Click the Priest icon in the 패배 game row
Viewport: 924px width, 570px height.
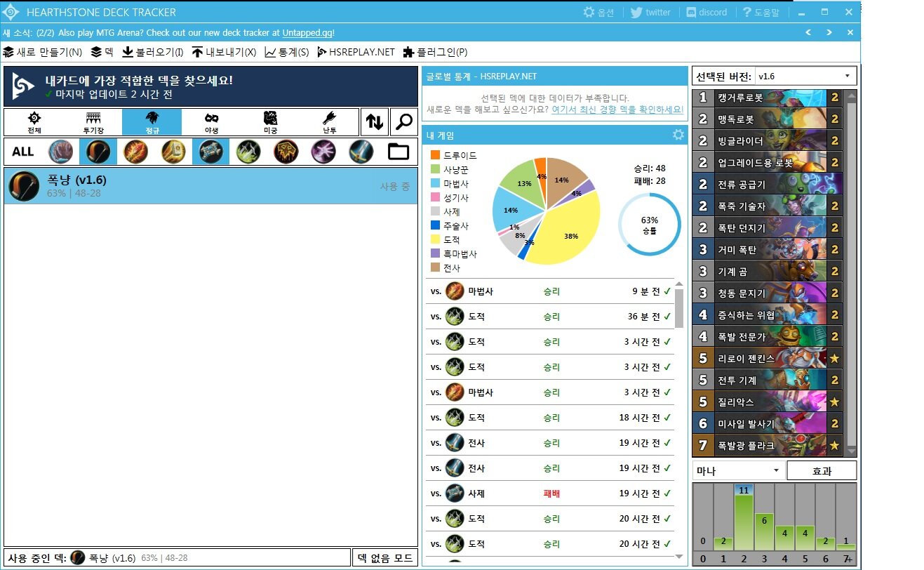(x=455, y=493)
